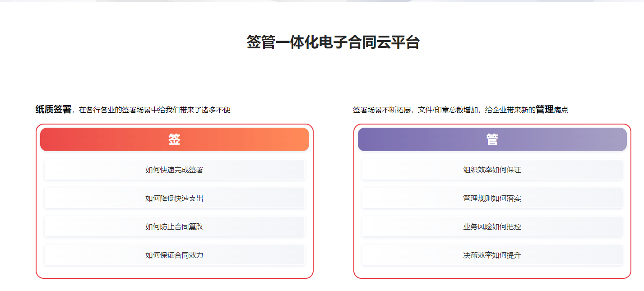Choose the 如何防止合同篡改 entry

click(x=175, y=226)
